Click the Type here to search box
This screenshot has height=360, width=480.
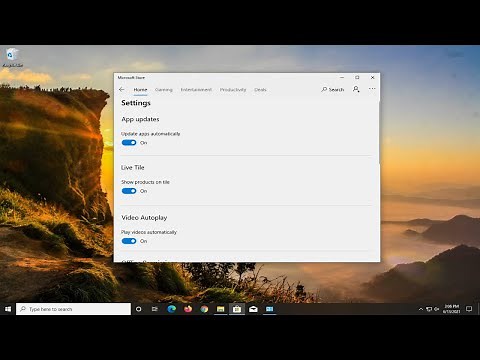tap(73, 309)
